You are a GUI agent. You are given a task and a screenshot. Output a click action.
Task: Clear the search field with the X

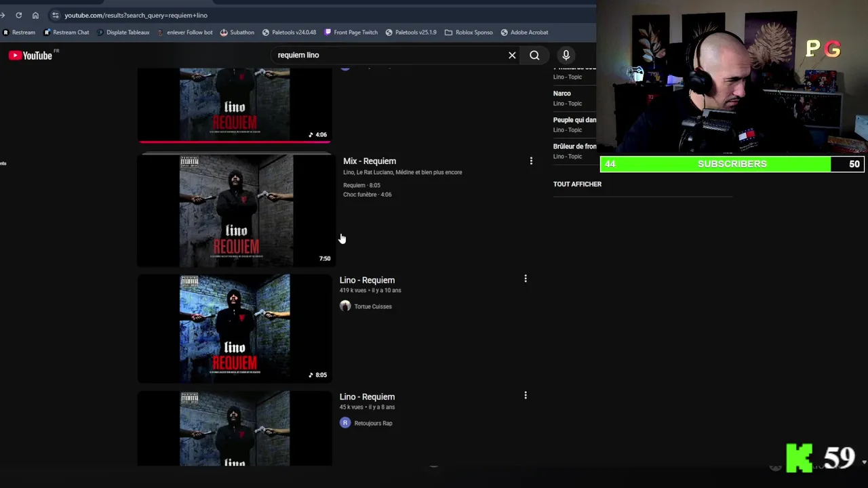tap(512, 56)
